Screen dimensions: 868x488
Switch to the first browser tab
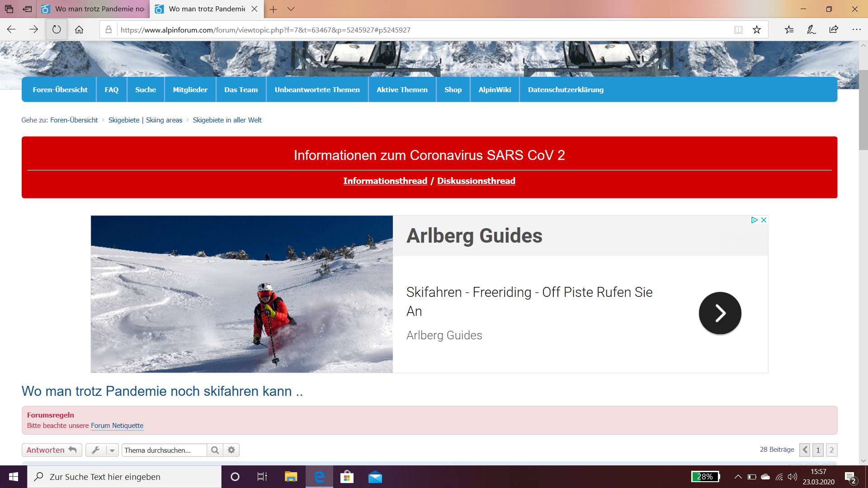click(95, 9)
